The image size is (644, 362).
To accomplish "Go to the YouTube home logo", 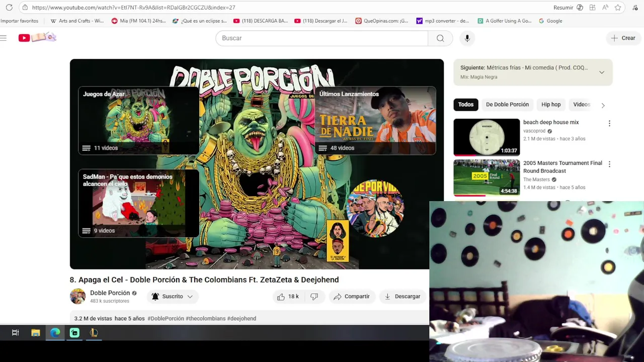I will click(37, 38).
